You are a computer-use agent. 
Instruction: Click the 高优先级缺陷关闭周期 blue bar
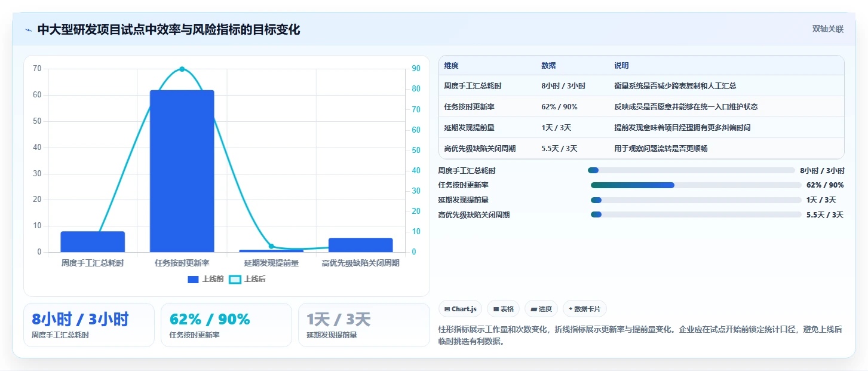click(361, 245)
